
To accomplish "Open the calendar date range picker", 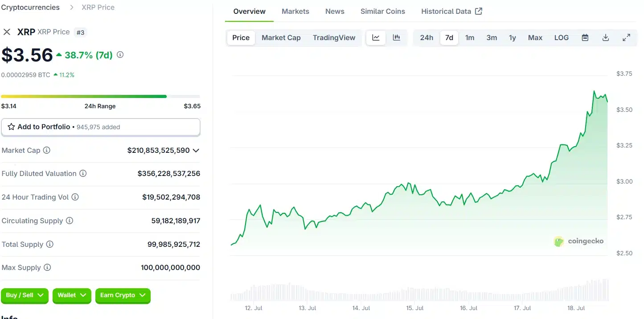I will [x=585, y=38].
